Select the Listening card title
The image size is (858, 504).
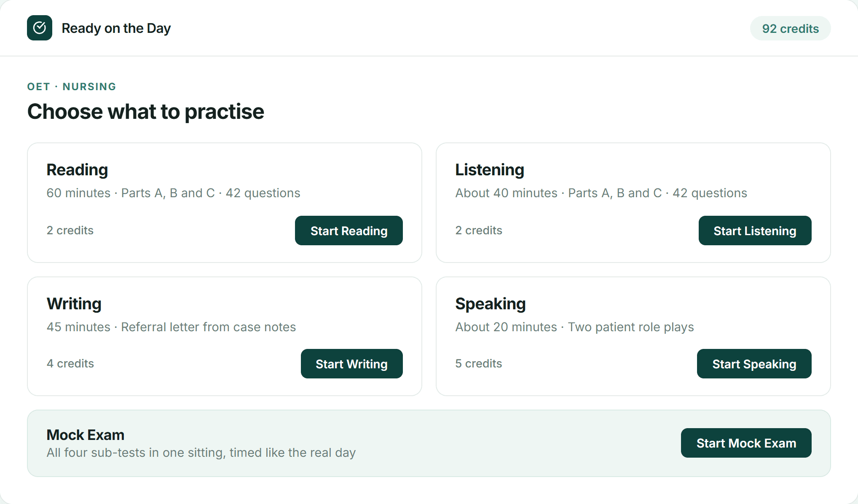[x=489, y=170]
